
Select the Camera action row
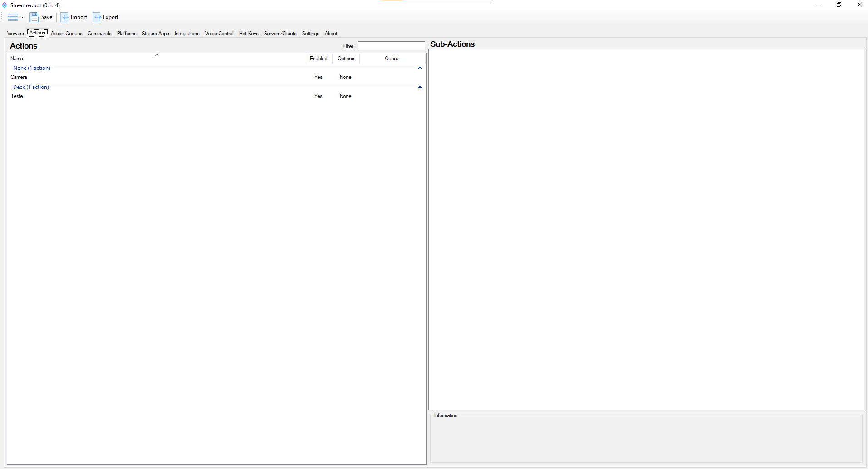[x=136, y=77]
